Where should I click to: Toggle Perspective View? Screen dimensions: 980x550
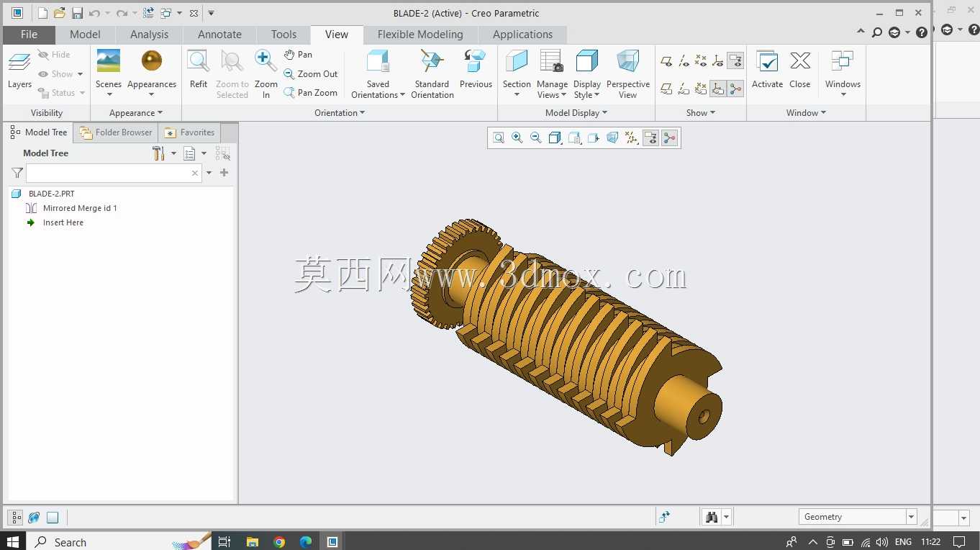pos(627,73)
